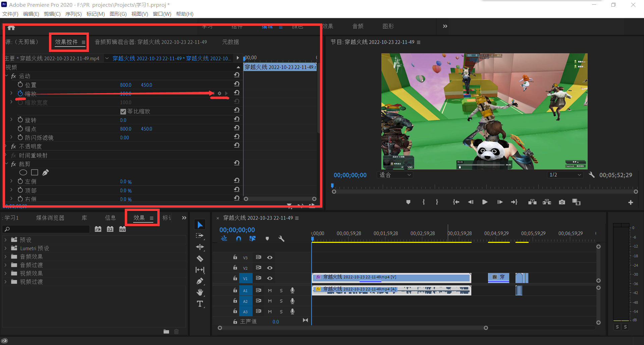
Task: Show more workspaces overflow arrows
Action: 445,26
